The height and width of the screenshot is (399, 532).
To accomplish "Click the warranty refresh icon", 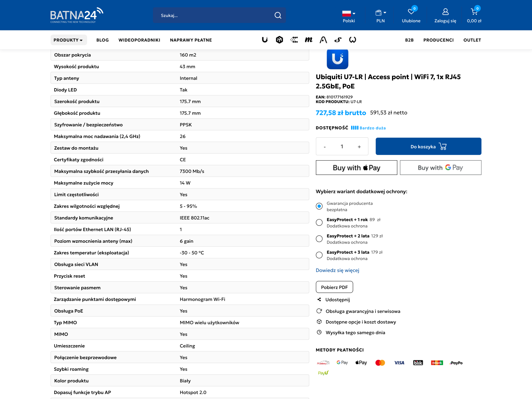I will pos(319,311).
